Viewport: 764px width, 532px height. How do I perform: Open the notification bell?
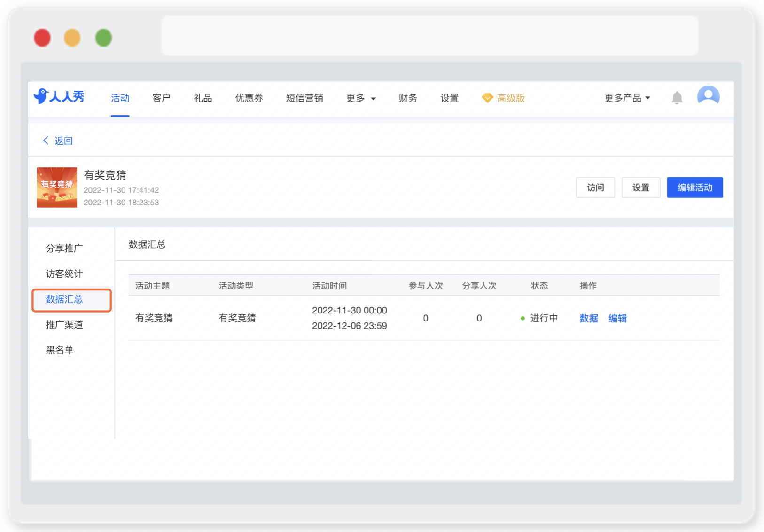[677, 98]
